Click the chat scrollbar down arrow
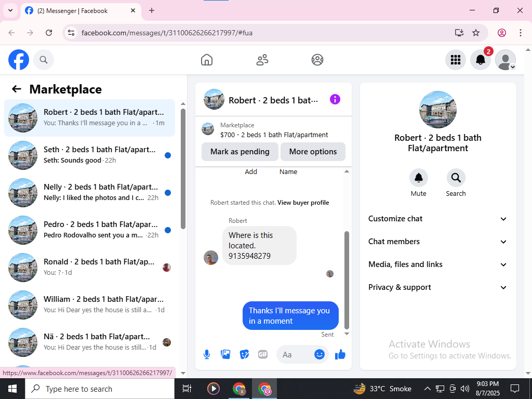 347,334
